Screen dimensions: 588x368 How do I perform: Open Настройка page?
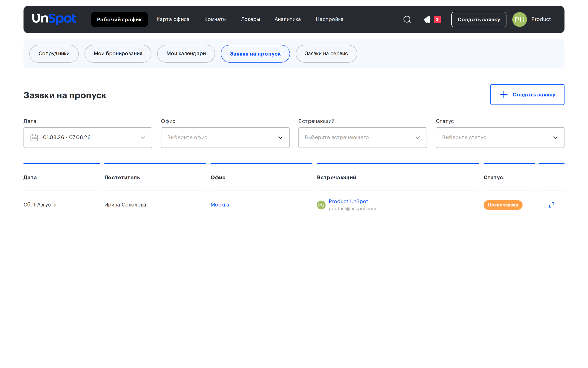tap(329, 19)
